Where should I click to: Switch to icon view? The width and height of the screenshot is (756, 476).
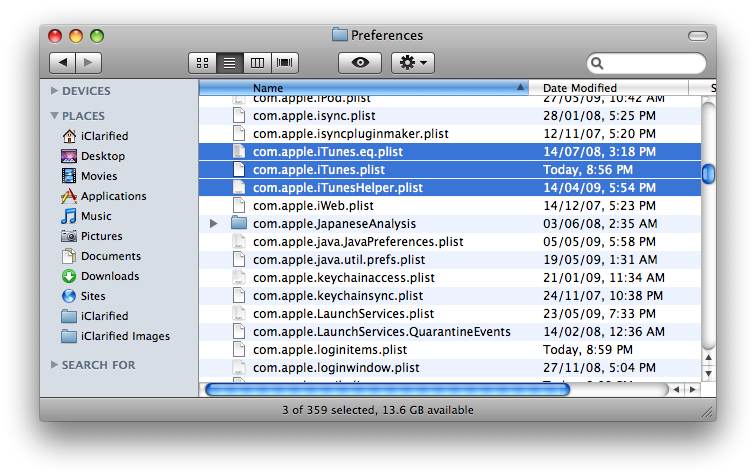pyautogui.click(x=202, y=63)
